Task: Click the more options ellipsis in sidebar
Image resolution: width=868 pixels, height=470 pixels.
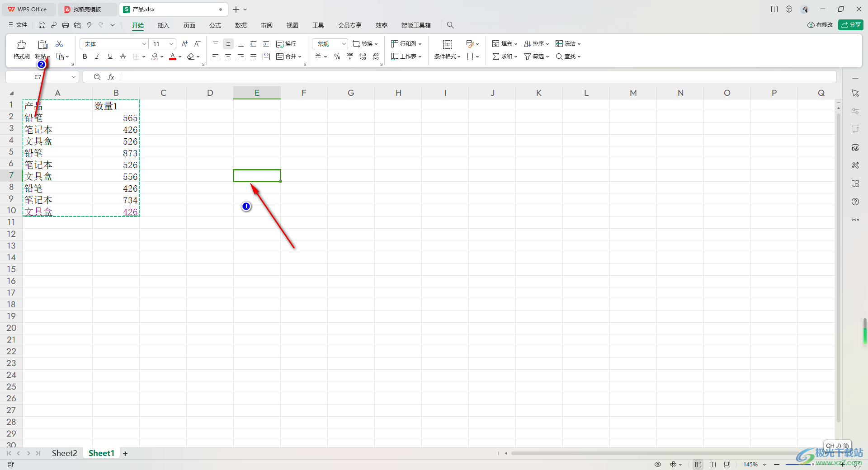Action: click(x=855, y=220)
